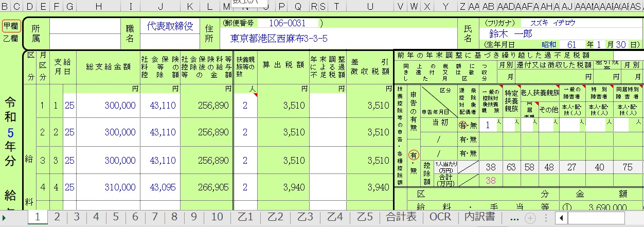Click the birth era cell 昭和
The width and height of the screenshot is (644, 227).
pos(548,44)
